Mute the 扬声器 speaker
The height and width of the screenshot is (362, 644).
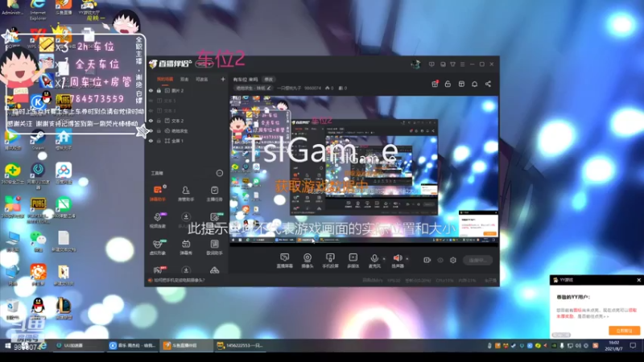(x=397, y=260)
